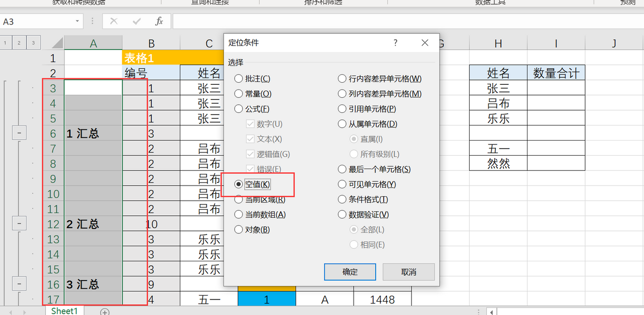Switch to the Sheet1 tab
This screenshot has width=644, height=315.
point(64,311)
